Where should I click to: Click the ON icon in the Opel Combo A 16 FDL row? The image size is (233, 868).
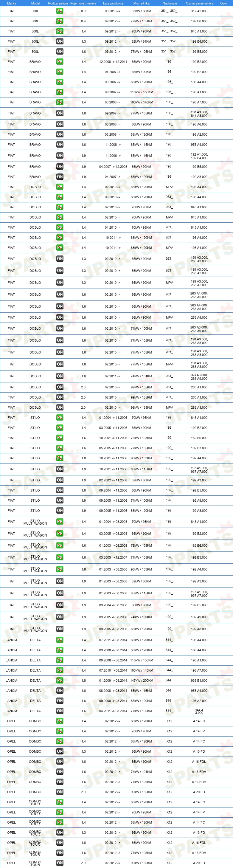tap(60, 762)
